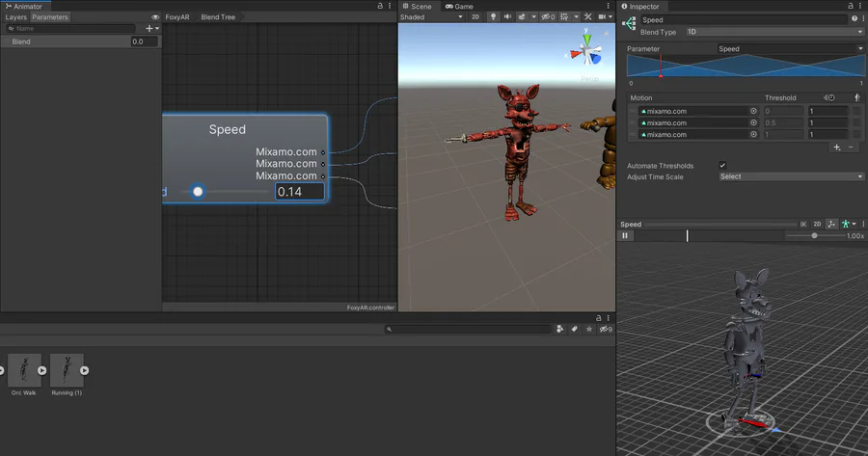Uncheck the Automate Thresholds checkbox

coord(722,166)
